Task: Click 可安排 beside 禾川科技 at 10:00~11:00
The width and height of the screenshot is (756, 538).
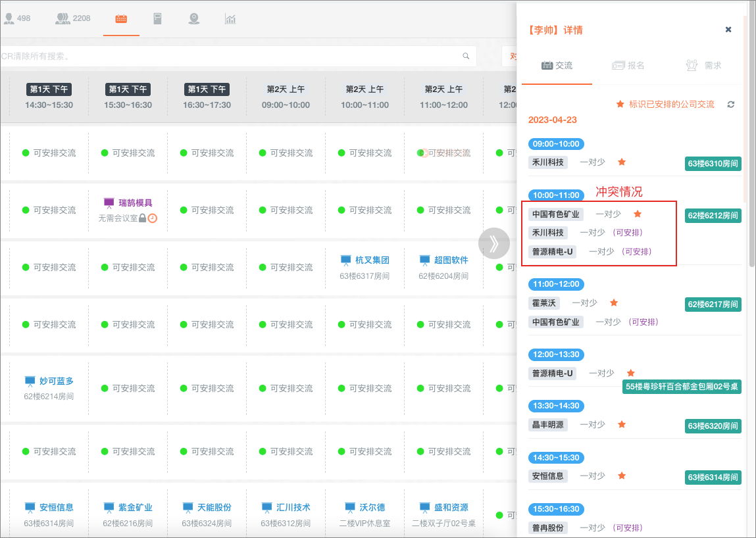Action: pos(628,232)
